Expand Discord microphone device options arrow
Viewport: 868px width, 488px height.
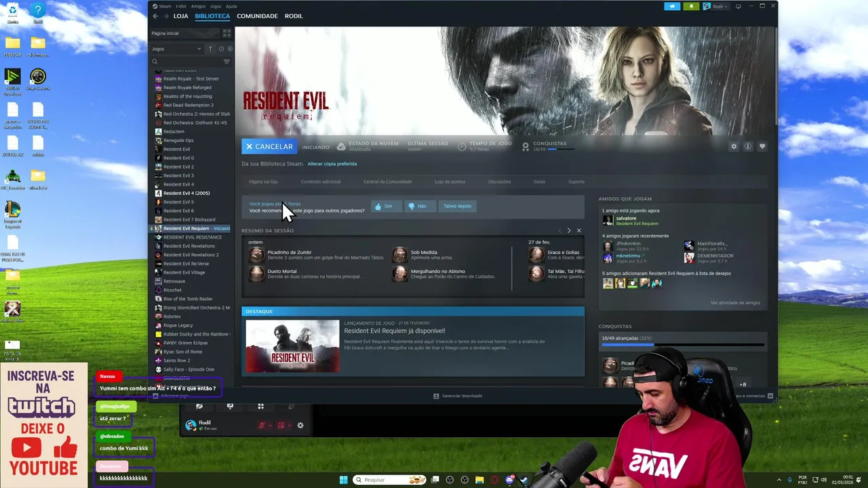(x=270, y=426)
